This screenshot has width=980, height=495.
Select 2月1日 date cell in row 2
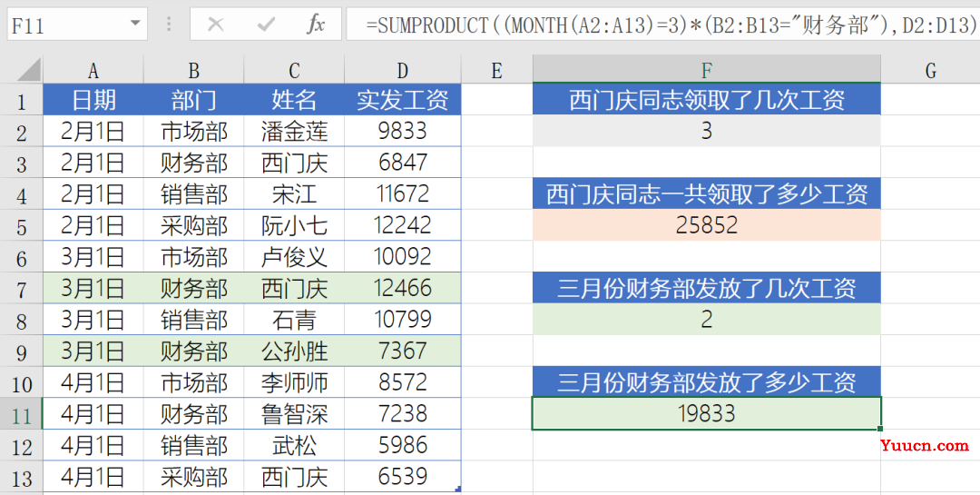tap(93, 131)
